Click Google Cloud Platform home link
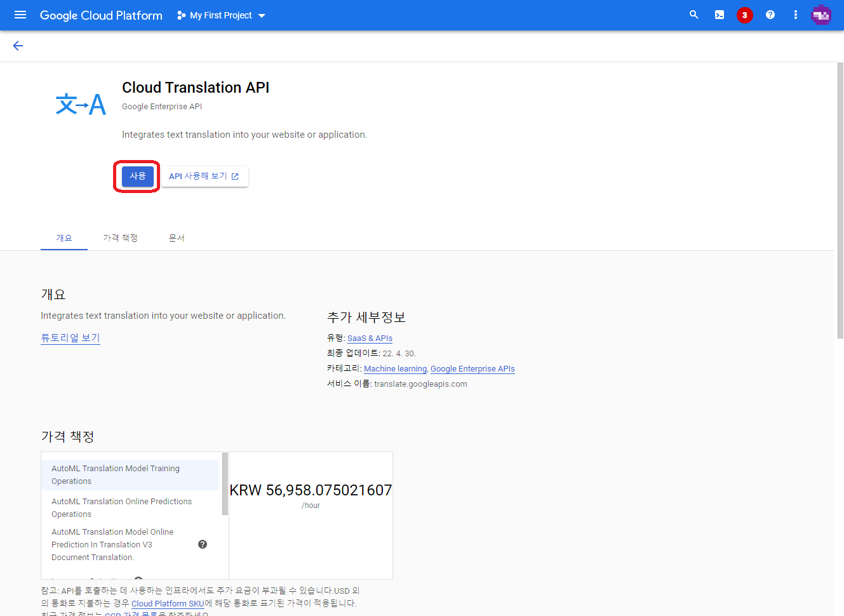This screenshot has width=844, height=616. (100, 15)
